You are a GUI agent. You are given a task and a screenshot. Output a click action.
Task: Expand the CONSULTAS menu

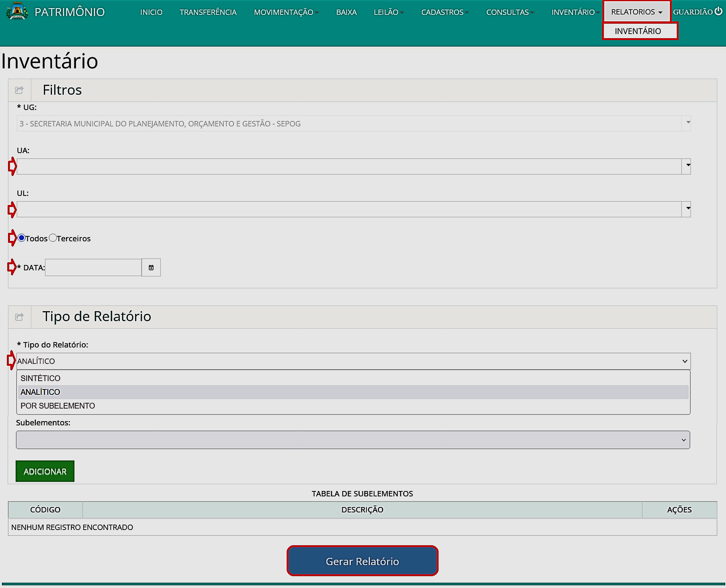tap(510, 12)
